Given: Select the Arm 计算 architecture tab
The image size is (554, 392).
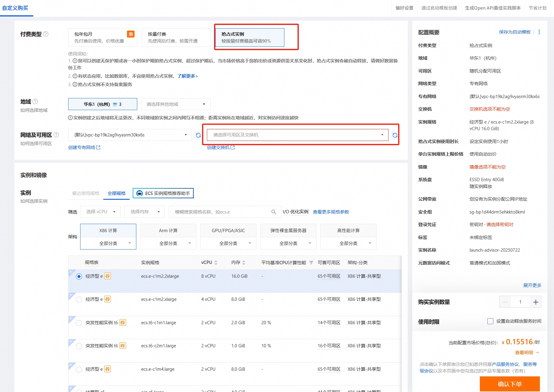Looking at the screenshot, I should [168, 231].
